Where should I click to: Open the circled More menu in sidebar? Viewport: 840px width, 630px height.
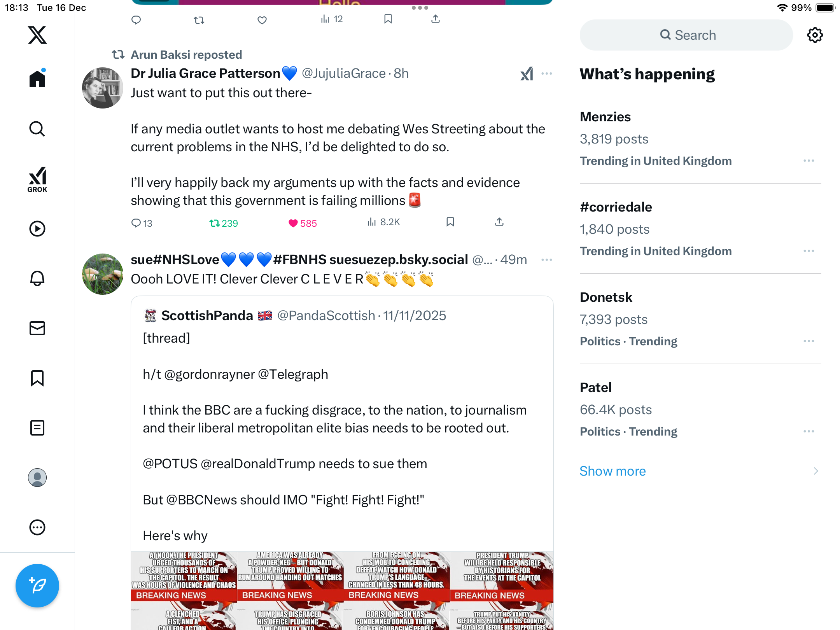click(37, 527)
